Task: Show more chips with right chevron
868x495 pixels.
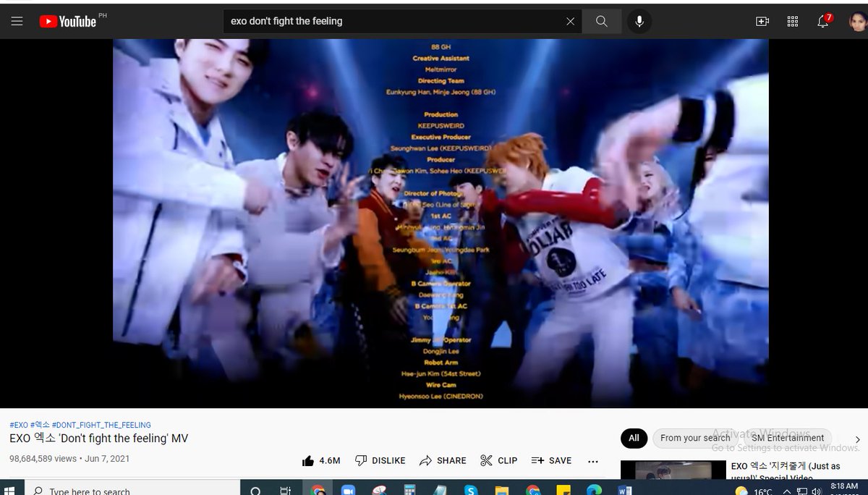Action: pyautogui.click(x=858, y=439)
